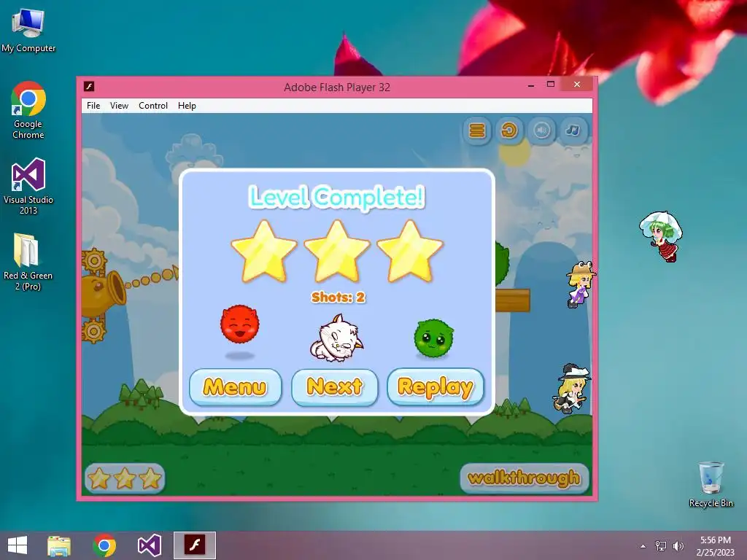The width and height of the screenshot is (747, 560).
Task: Minimize the Adobe Flash Player window
Action: click(x=531, y=85)
